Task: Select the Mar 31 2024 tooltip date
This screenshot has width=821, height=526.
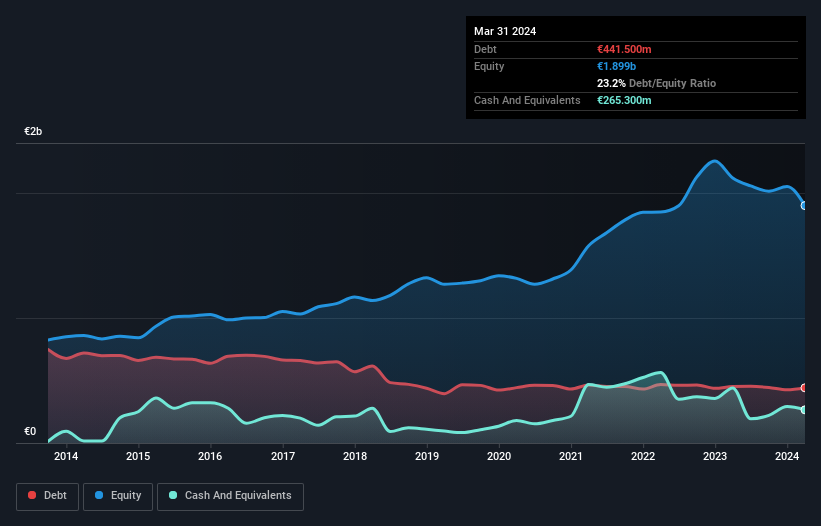Action: [505, 31]
